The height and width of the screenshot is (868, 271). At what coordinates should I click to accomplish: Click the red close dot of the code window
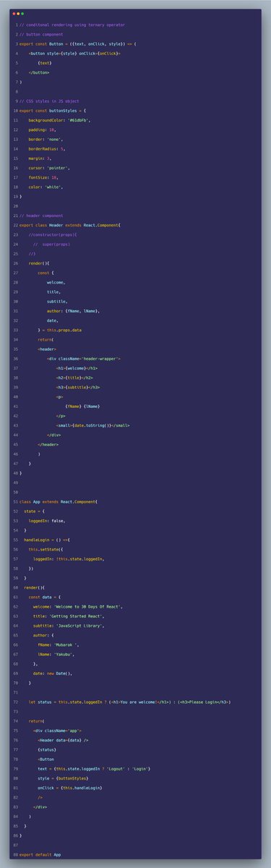point(13,14)
